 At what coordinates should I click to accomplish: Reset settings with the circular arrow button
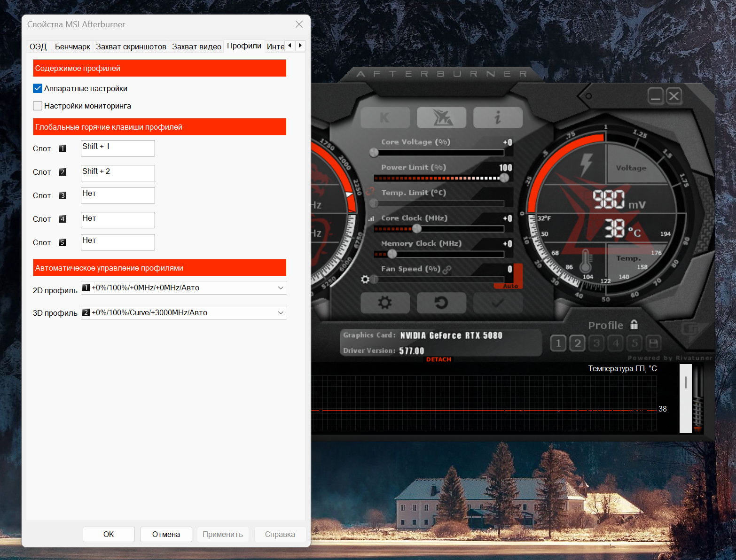441,303
